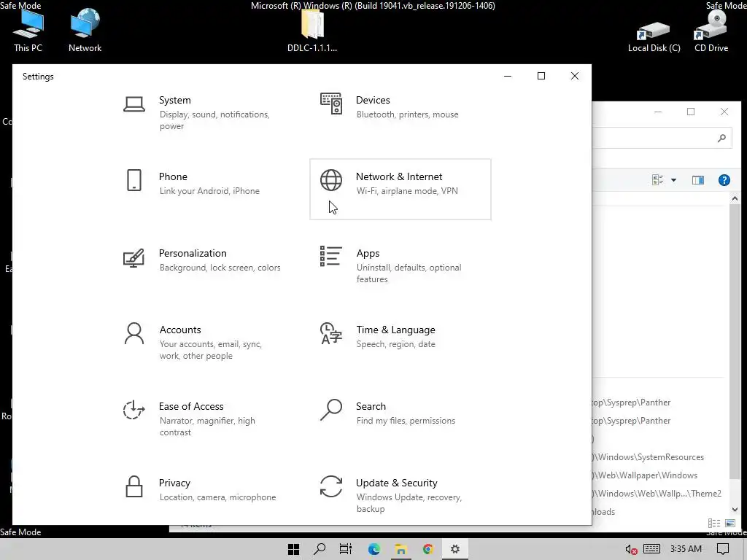Screen dimensions: 747x560
Task: Launch Google Chrome from taskbar
Action: (427, 549)
